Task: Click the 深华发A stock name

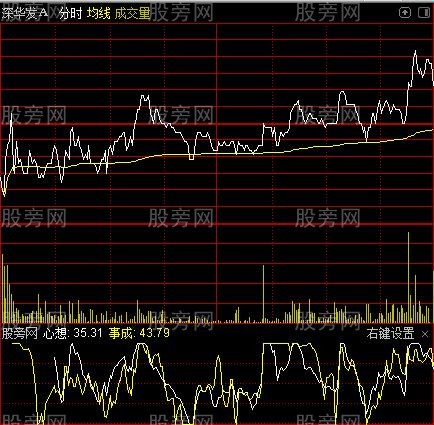Action: (25, 13)
